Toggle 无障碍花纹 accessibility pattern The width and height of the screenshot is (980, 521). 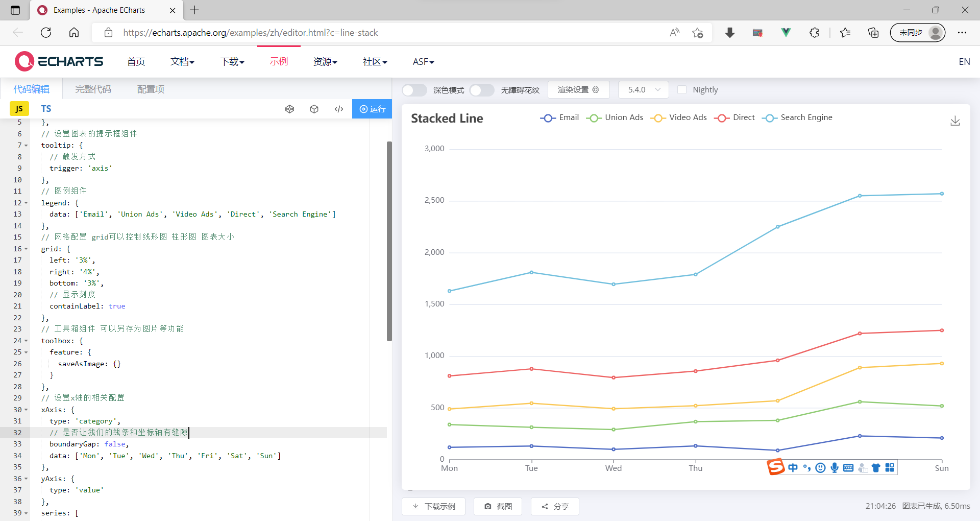coord(481,90)
